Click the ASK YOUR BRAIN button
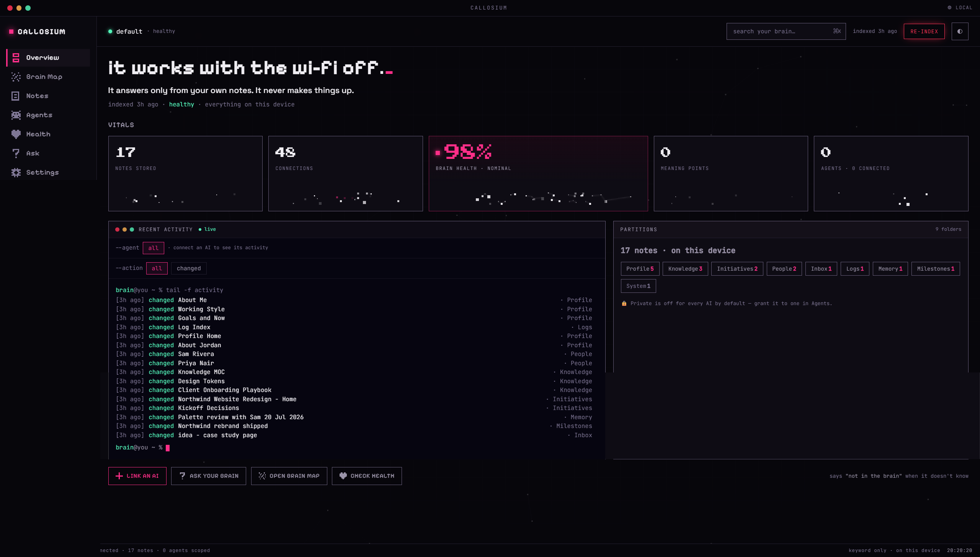980x557 pixels. 209,476
